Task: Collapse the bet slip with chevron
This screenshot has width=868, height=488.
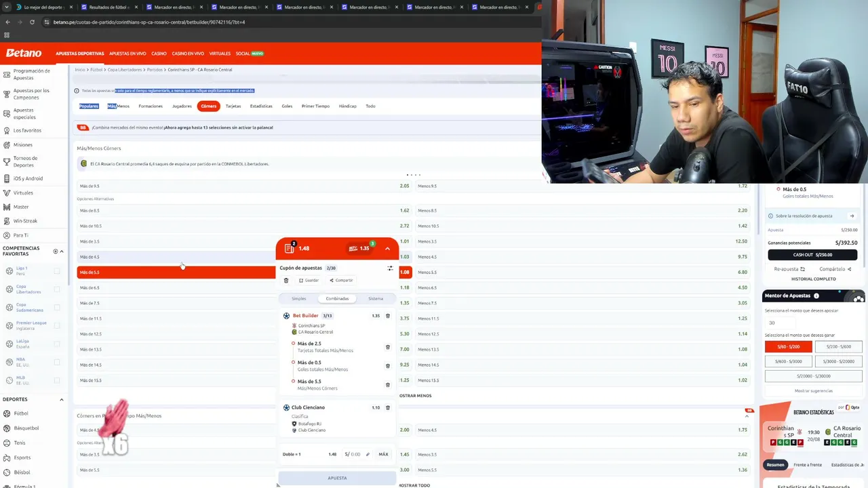Action: pyautogui.click(x=387, y=249)
